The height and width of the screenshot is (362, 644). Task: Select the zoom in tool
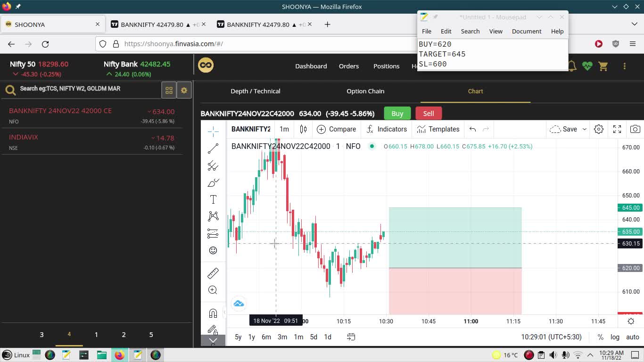pyautogui.click(x=213, y=290)
